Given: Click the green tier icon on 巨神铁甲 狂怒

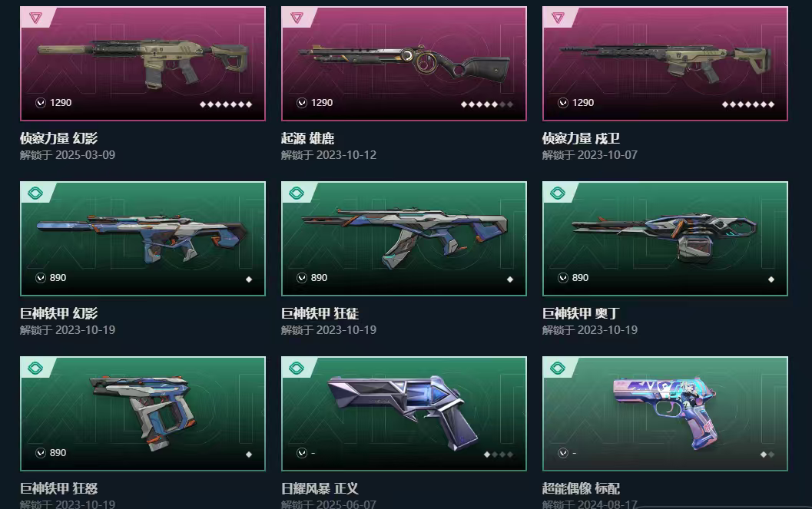Looking at the screenshot, I should 35,369.
